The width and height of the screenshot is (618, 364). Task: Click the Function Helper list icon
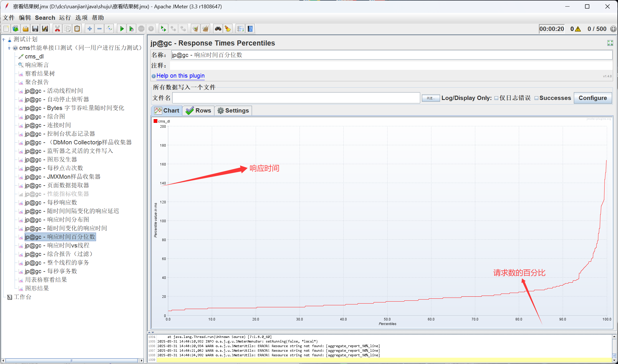[x=240, y=29]
